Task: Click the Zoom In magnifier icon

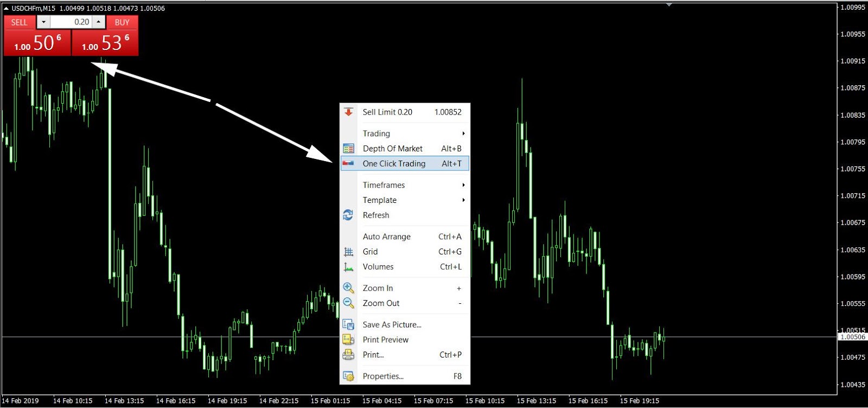Action: [348, 288]
